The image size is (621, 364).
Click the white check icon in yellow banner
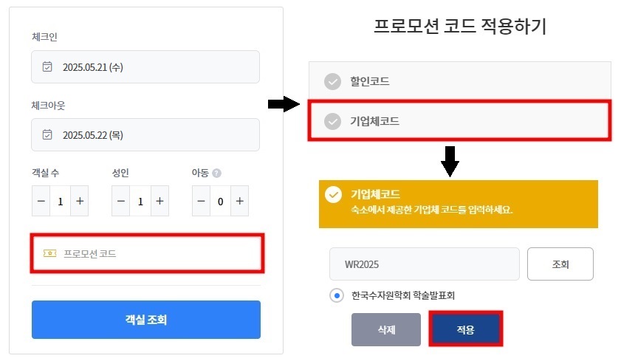click(334, 194)
